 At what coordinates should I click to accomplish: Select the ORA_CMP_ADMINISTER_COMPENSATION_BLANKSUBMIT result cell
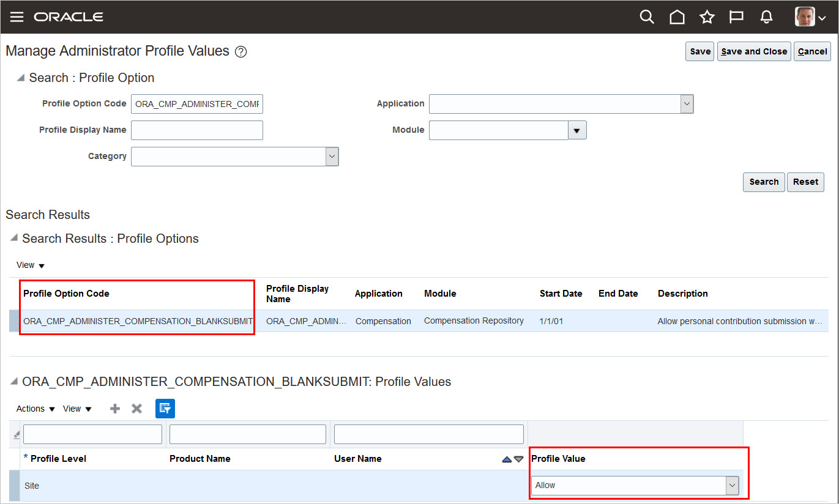tap(138, 321)
